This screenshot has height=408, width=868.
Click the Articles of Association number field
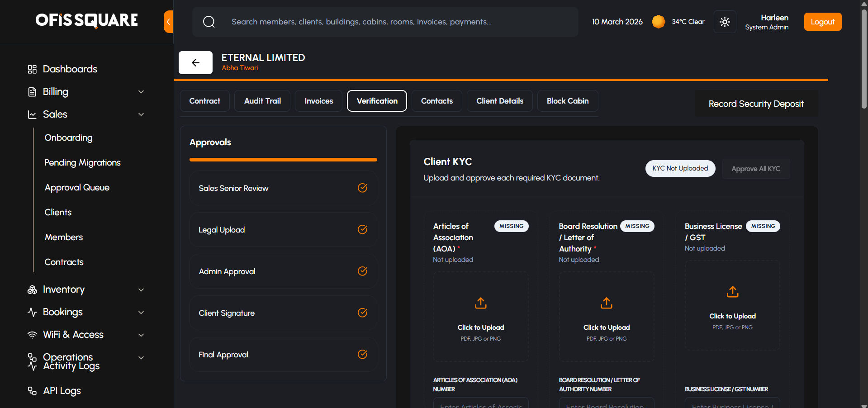[481, 403]
